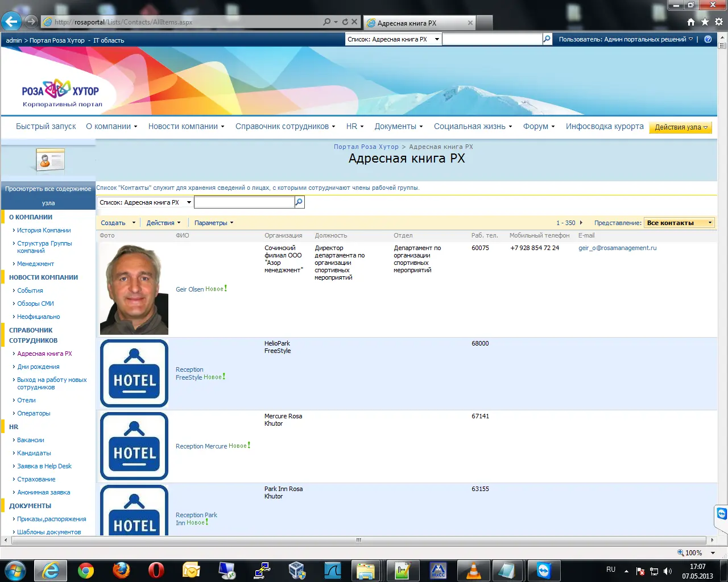Click the list search magnifier button
Screen dimensions: 728x582
tap(299, 202)
